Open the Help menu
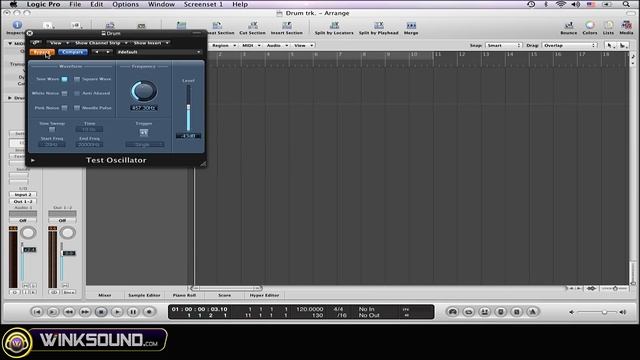 coord(240,4)
